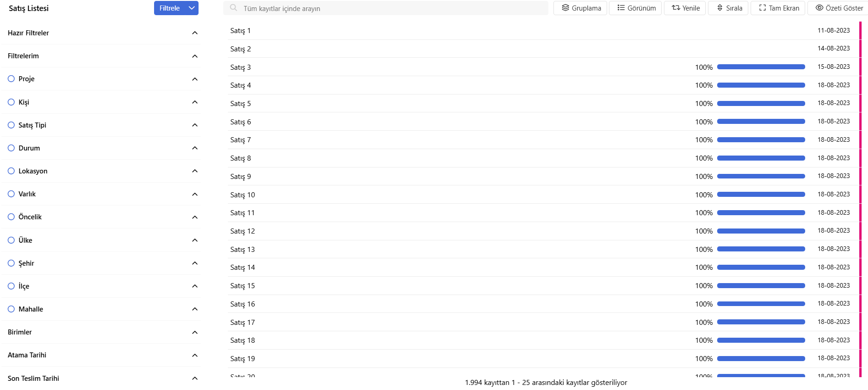Open the Satış 5 record
868x390 pixels.
pyautogui.click(x=241, y=104)
